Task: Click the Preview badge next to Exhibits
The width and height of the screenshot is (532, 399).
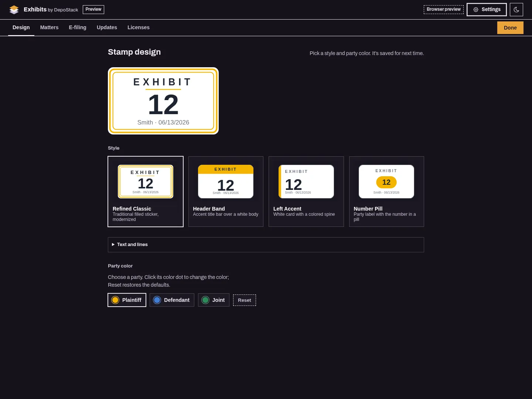Action: (x=93, y=10)
